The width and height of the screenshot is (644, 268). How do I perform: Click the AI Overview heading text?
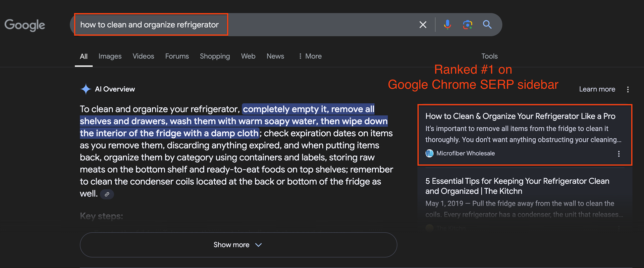[x=115, y=89]
